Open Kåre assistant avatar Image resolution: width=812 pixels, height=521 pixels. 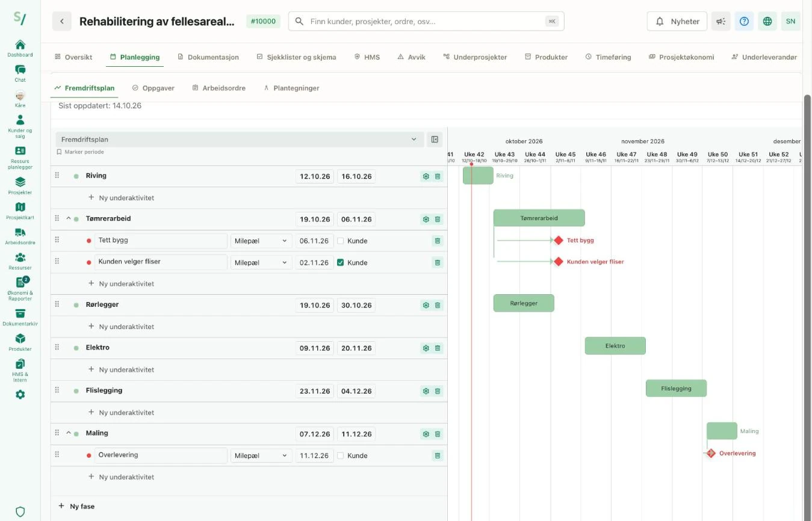[20, 99]
